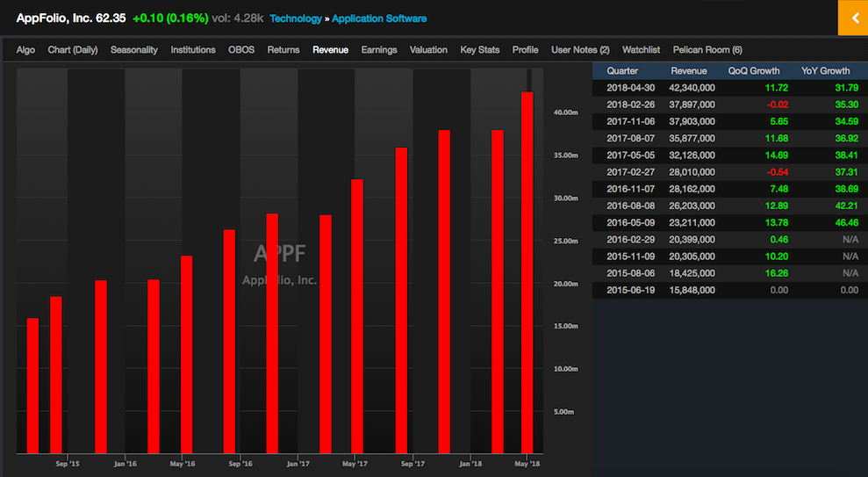Select the 2015-06-19 quarter cell
Screen dimensions: 868x477
tap(630, 290)
